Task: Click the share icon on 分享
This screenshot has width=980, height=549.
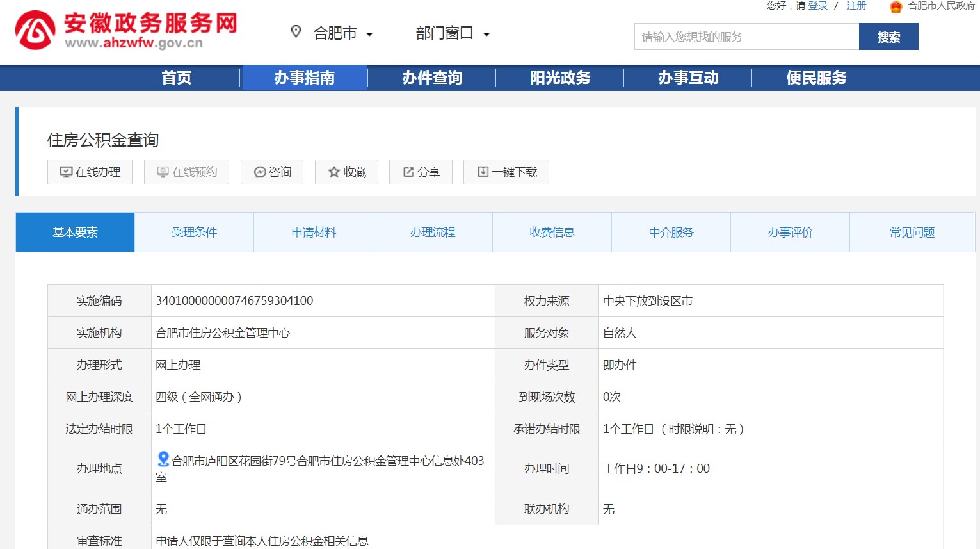Action: (408, 172)
